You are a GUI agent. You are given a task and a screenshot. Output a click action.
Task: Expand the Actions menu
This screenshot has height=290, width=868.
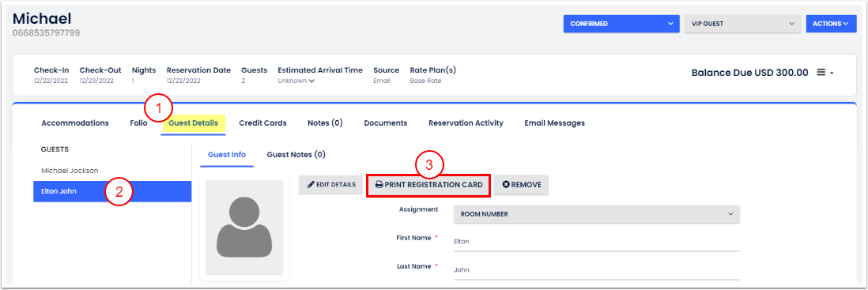click(830, 24)
